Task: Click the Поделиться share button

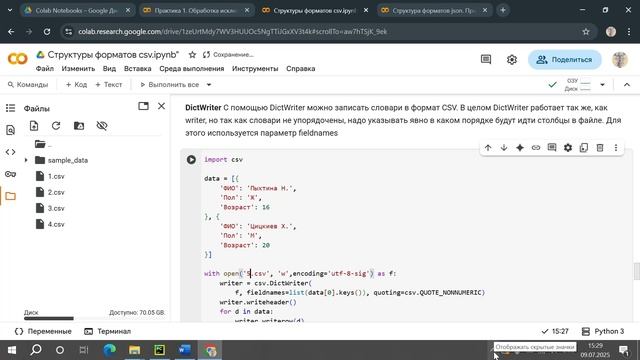Action: click(564, 60)
